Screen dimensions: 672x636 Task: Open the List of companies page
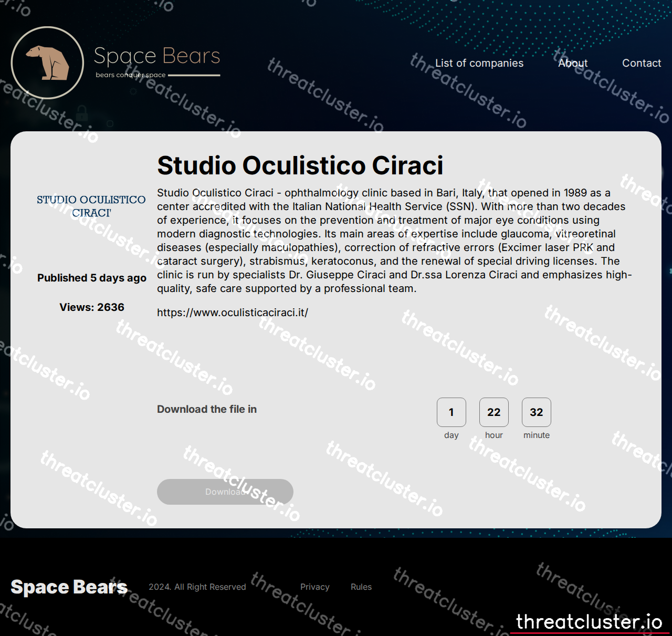click(479, 63)
